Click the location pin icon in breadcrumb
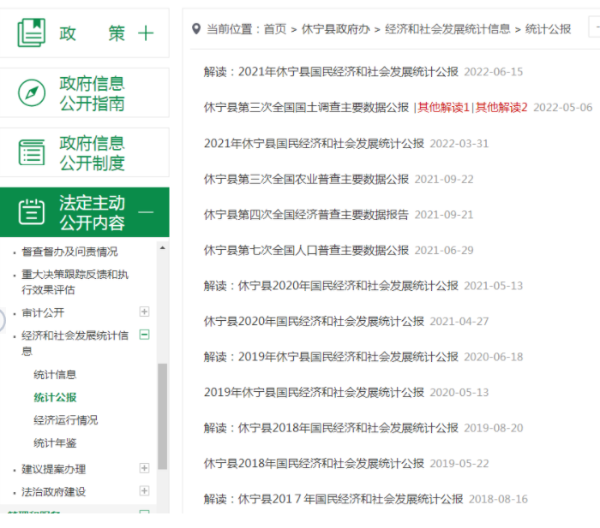Viewport: 600px width, 528px height. [x=196, y=29]
